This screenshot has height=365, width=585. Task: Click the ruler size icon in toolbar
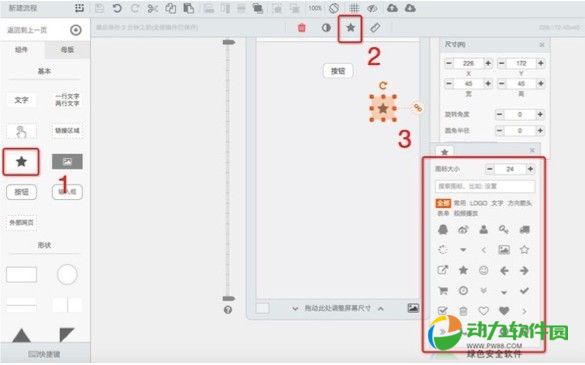coord(375,28)
